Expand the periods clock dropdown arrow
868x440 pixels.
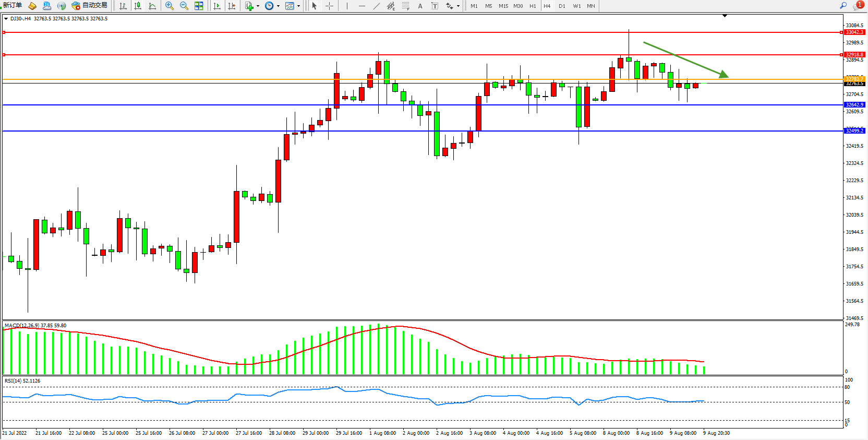click(278, 6)
